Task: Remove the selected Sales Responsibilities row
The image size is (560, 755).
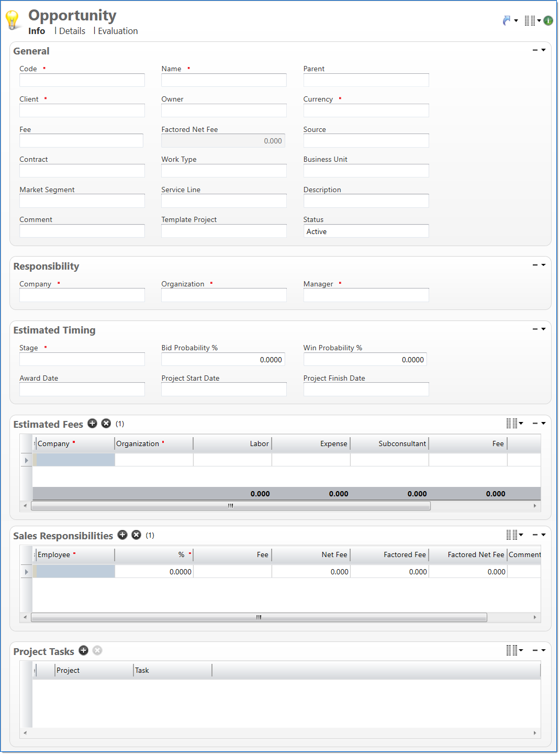Action: [x=136, y=535]
